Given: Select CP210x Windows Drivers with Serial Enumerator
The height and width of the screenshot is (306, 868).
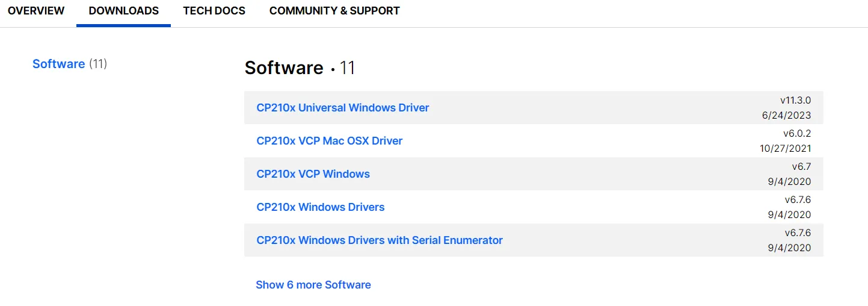Looking at the screenshot, I should click(x=380, y=240).
